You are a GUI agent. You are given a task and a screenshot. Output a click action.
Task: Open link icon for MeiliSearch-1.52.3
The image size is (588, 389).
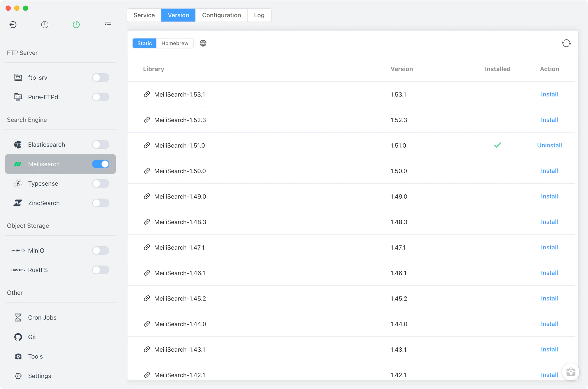coord(147,120)
